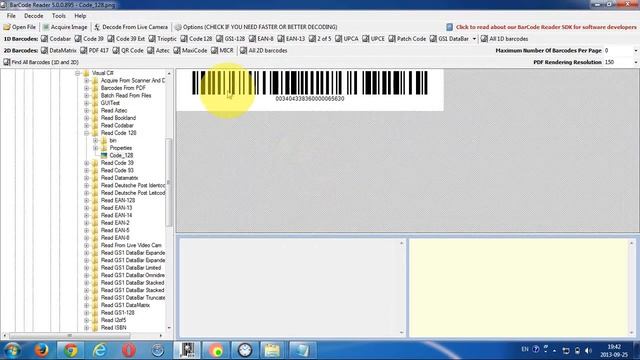Viewport: 640px width, 360px height.
Task: Expand the Read ISBN node
Action: click(87, 328)
